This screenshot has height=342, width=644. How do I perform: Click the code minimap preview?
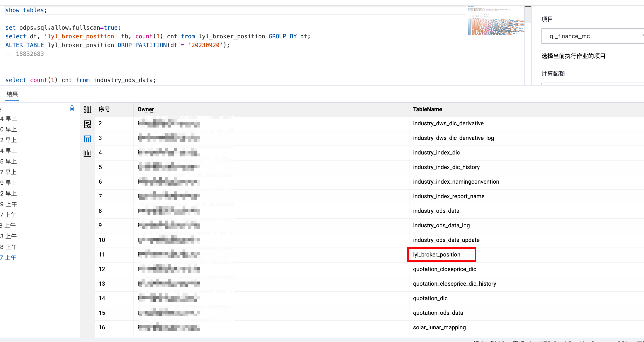coord(496,21)
